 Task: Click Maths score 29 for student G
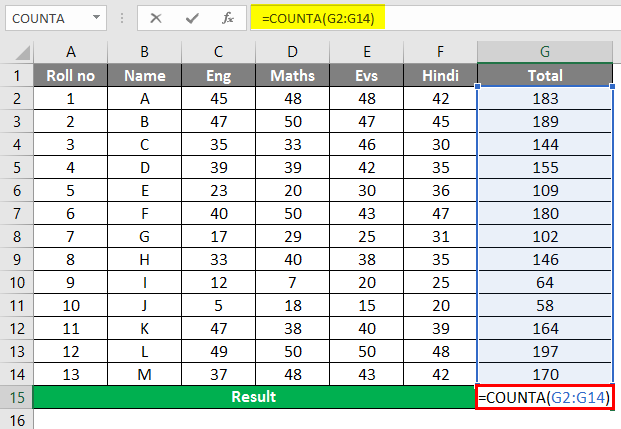293,236
